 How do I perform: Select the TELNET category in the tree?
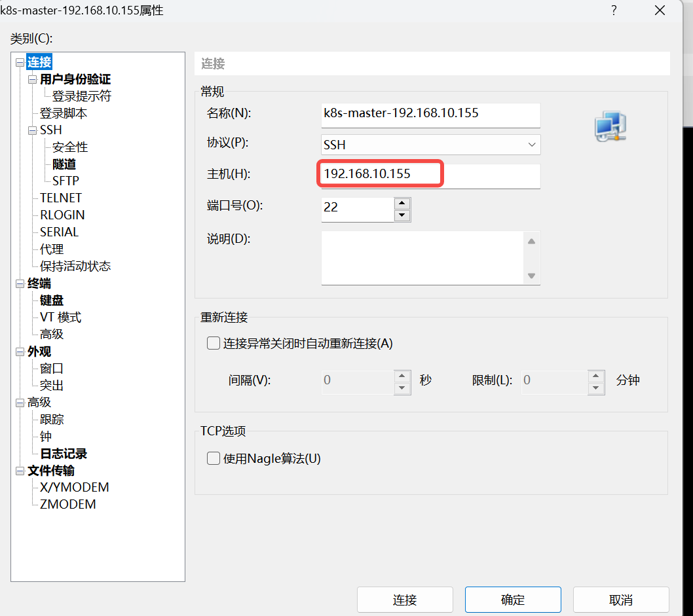point(60,198)
